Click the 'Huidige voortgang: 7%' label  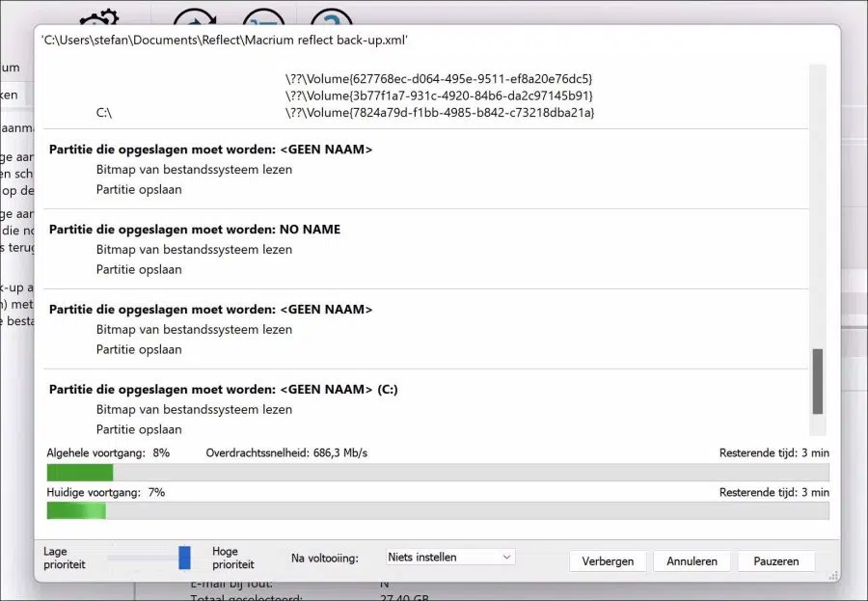pos(106,492)
